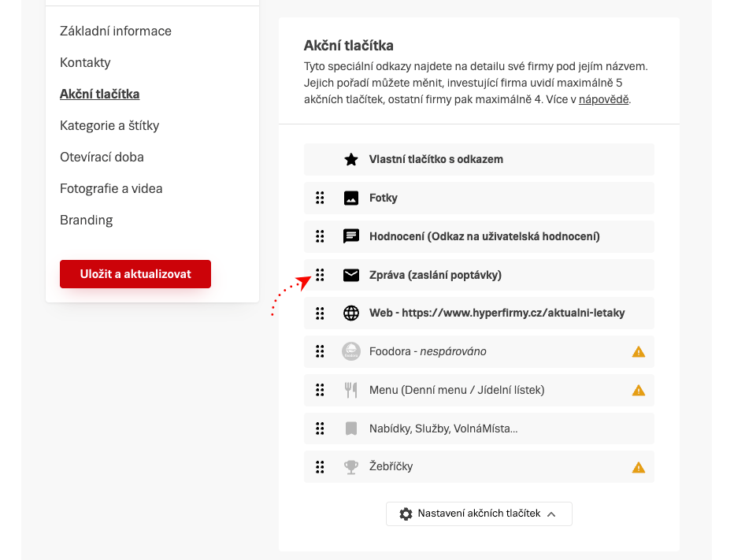Click the drag handle next to Fotky

[x=320, y=198]
